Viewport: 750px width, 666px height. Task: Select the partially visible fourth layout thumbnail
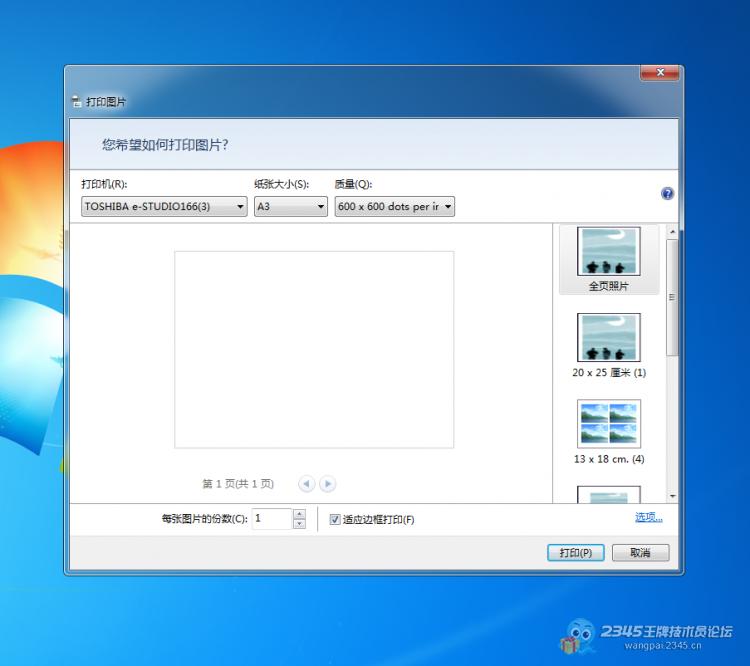click(x=609, y=495)
